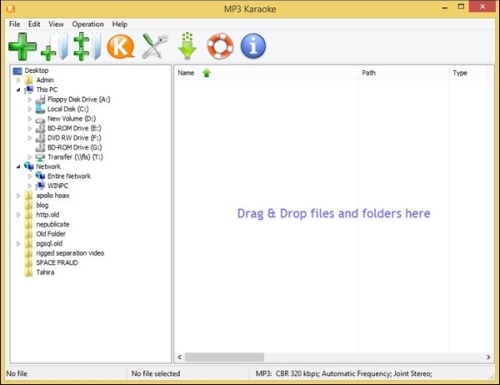This screenshot has width=500, height=385.
Task: Click the lifebuoy help icon
Action: pyautogui.click(x=220, y=46)
